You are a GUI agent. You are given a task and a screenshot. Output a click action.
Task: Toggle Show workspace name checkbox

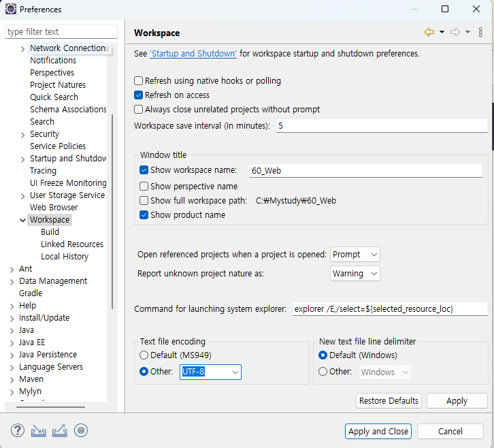(x=144, y=170)
